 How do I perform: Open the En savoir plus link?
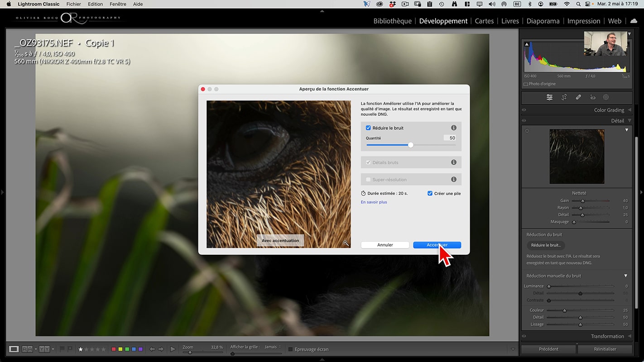point(374,202)
